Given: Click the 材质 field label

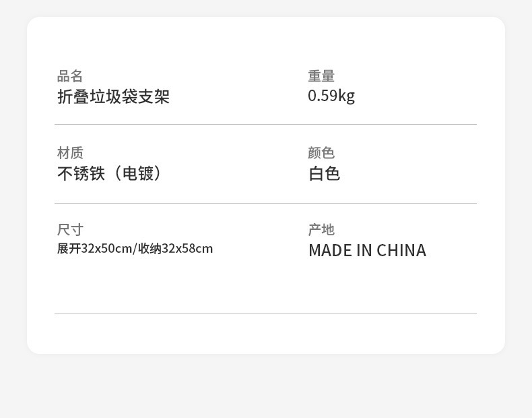Looking at the screenshot, I should click(70, 153).
